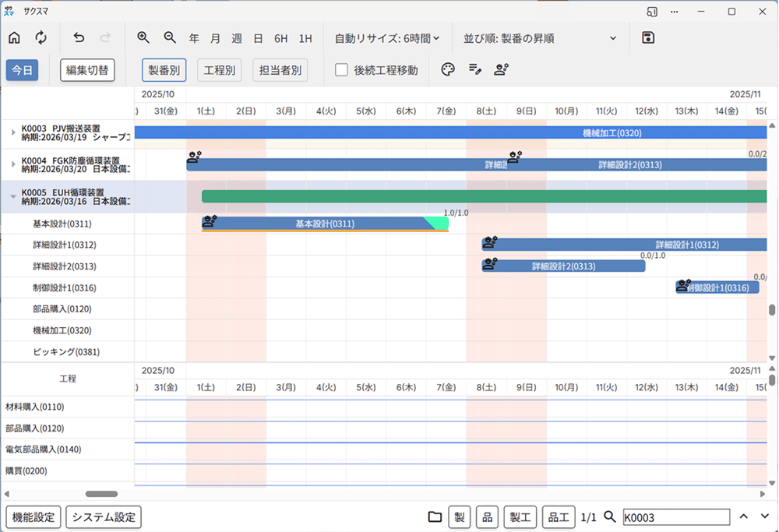
Task: Open 機能設定 at the bottom left
Action: click(x=33, y=516)
